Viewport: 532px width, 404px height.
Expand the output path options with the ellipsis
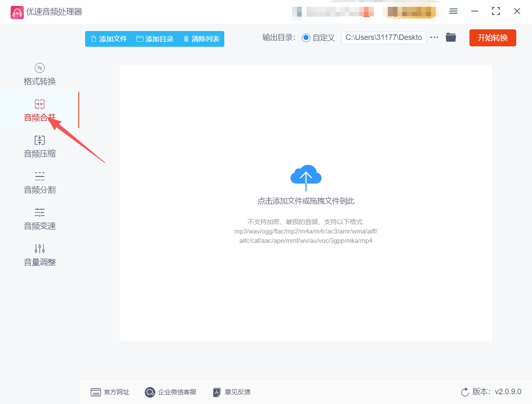[x=434, y=37]
